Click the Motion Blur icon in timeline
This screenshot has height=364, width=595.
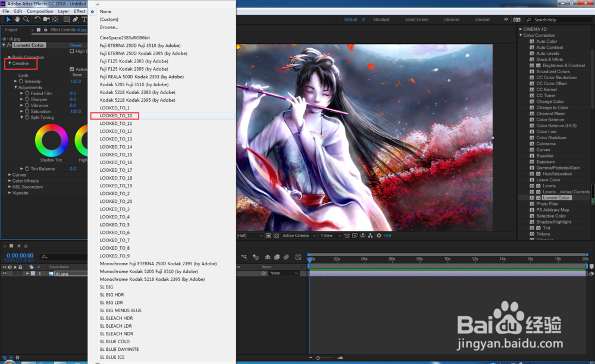[x=287, y=257]
